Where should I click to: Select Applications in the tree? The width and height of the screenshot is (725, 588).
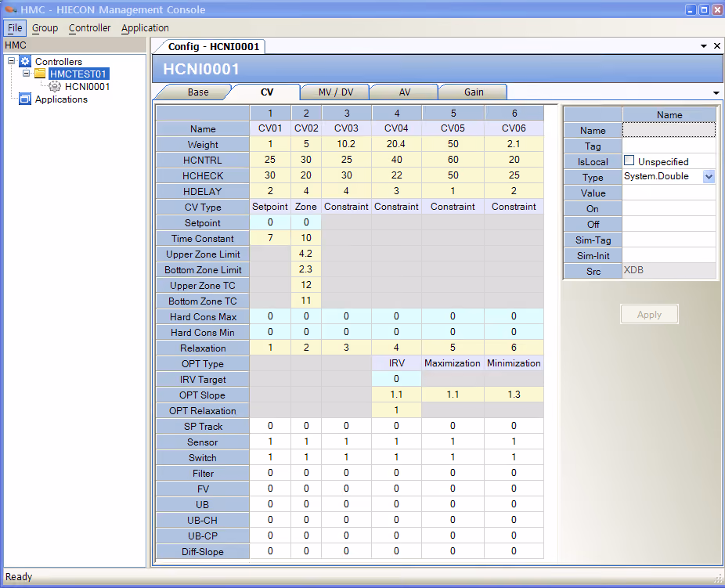pos(61,99)
